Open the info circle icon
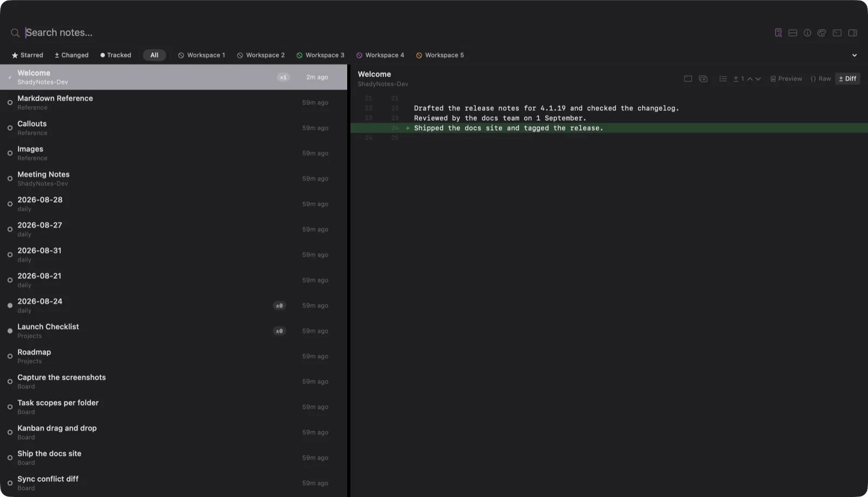 tap(807, 33)
